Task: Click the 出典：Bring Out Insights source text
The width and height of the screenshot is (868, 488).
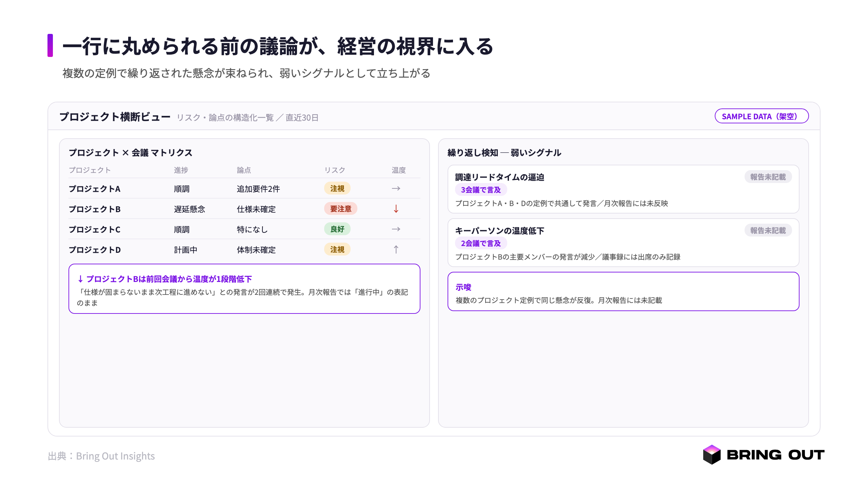Action: (101, 456)
